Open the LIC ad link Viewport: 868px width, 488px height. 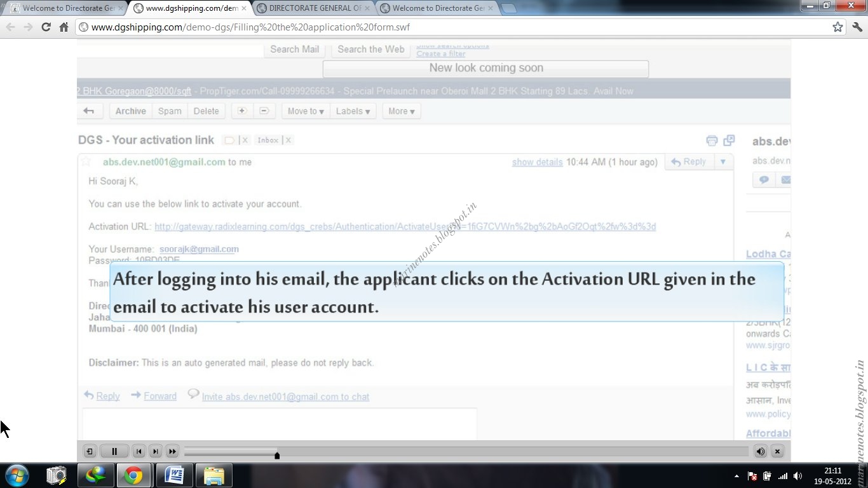[x=768, y=367]
